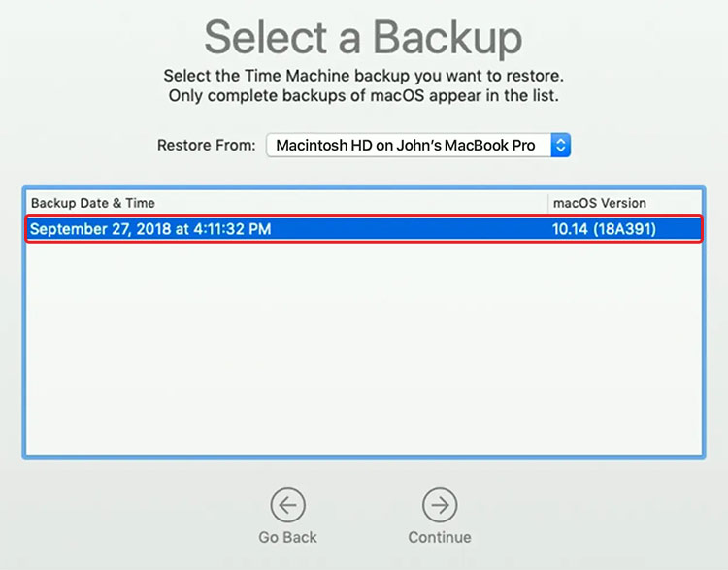The width and height of the screenshot is (728, 570).
Task: Click the macOS Version column header
Action: click(x=600, y=203)
